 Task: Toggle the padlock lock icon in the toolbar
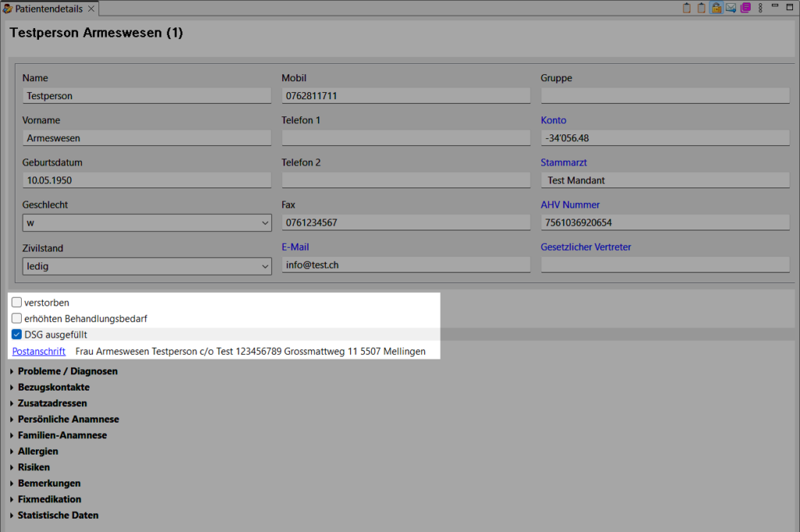[716, 9]
